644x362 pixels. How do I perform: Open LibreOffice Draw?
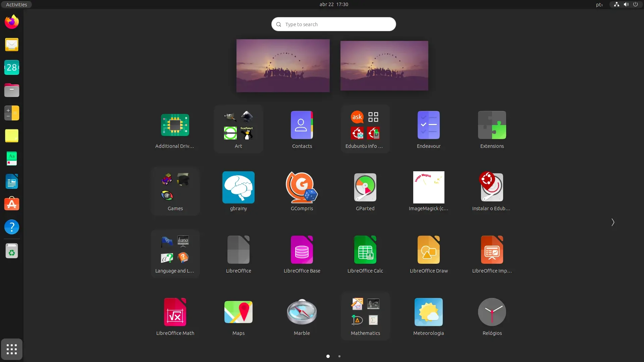[428, 254]
